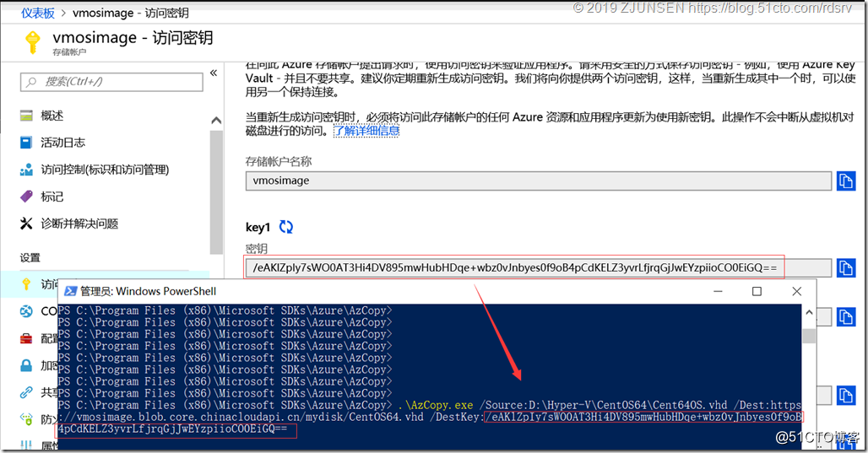The width and height of the screenshot is (868, 453).
Task: Click the 设置 section heading
Action: tap(30, 258)
